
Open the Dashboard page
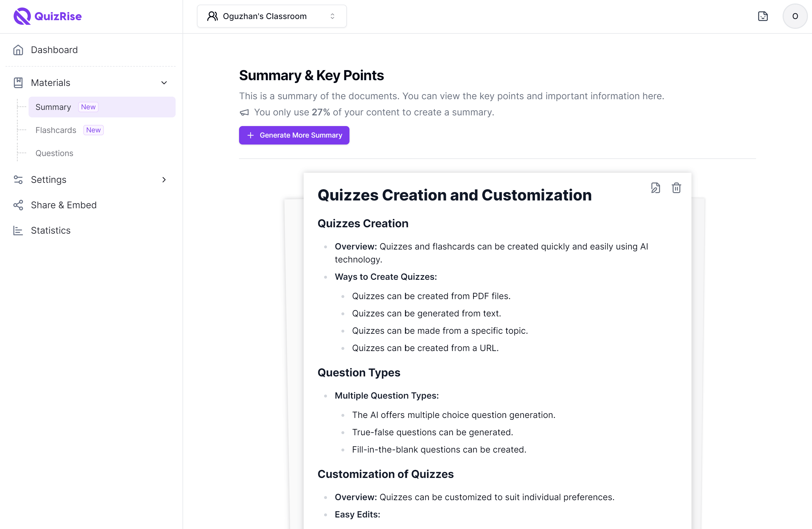(x=54, y=50)
